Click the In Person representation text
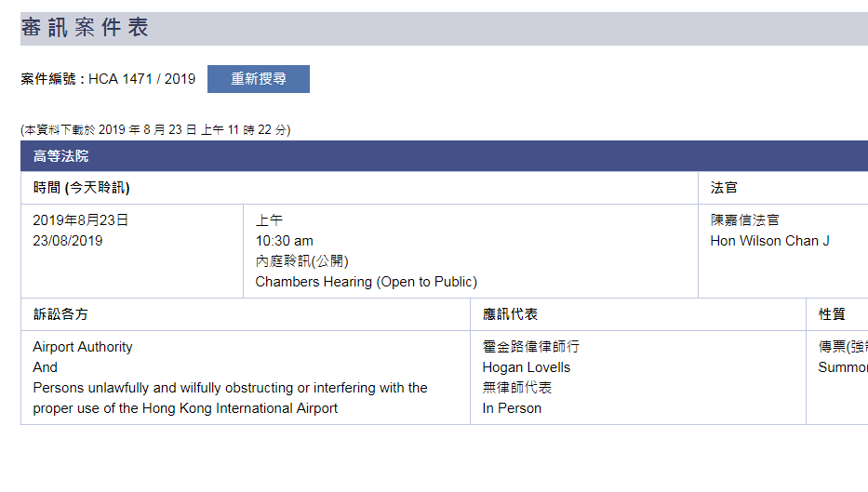This screenshot has width=868, height=492. (512, 408)
